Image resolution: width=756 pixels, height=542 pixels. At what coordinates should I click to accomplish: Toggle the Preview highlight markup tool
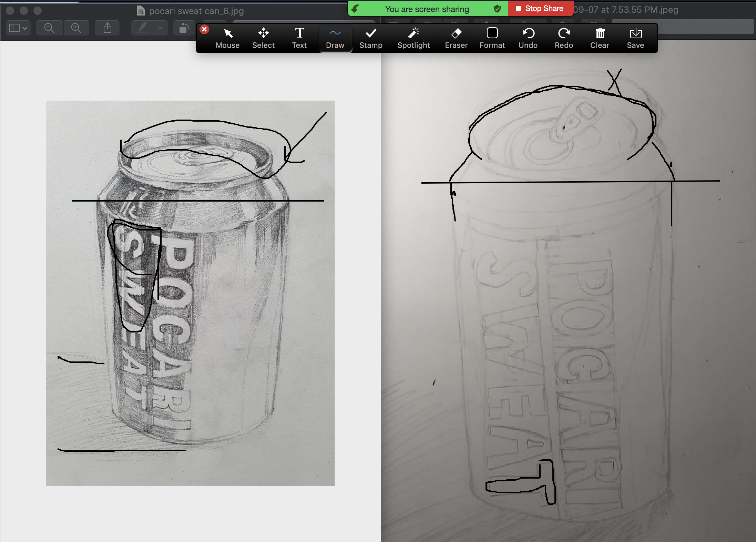pyautogui.click(x=143, y=28)
